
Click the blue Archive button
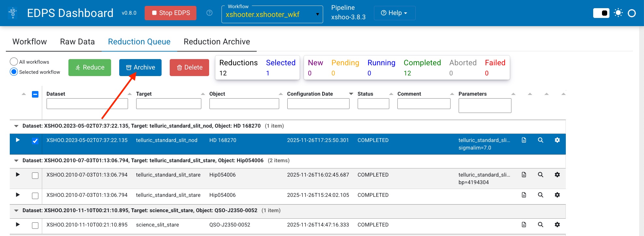point(140,68)
